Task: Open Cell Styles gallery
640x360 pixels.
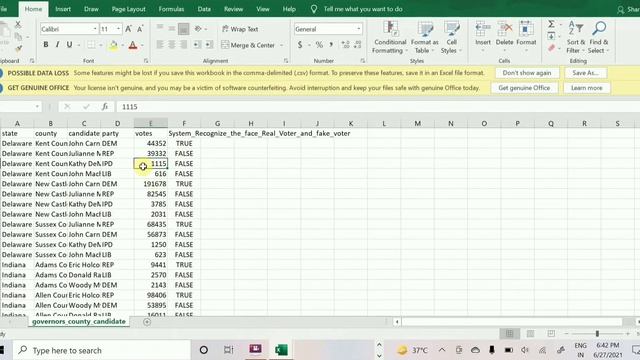Action: 451,38
